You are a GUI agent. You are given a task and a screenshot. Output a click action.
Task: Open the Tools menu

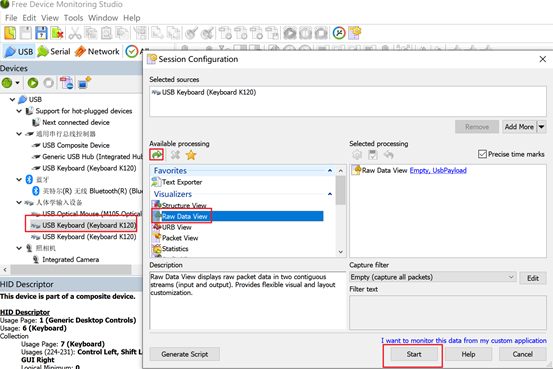[73, 18]
